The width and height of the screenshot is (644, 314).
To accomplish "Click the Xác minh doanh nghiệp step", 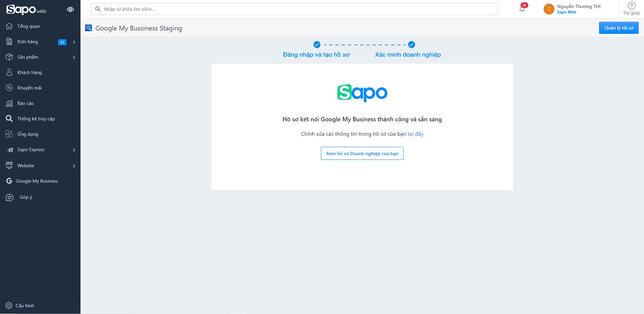I will click(408, 55).
